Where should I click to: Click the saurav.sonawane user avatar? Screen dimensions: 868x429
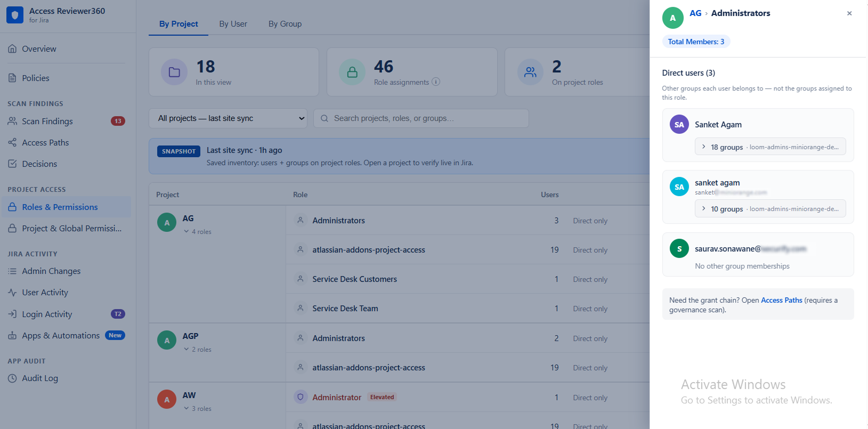tap(679, 248)
